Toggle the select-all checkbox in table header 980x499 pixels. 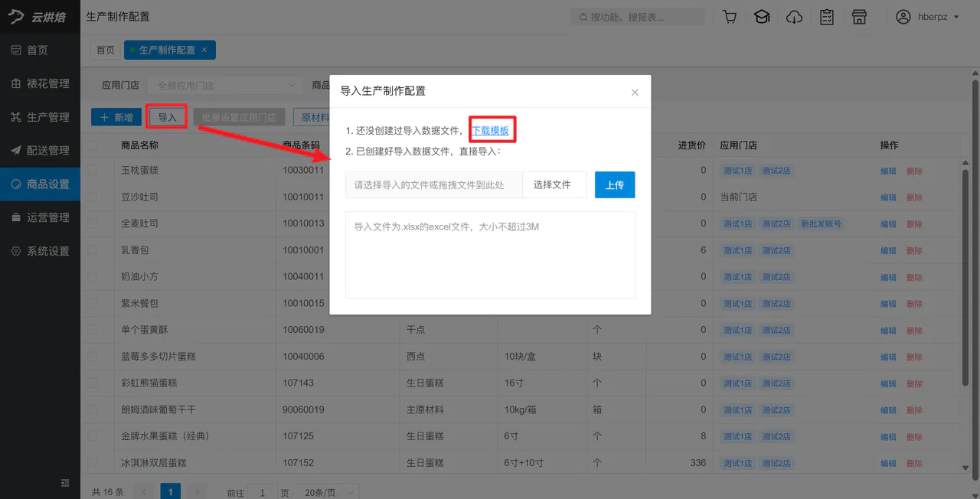[x=92, y=145]
